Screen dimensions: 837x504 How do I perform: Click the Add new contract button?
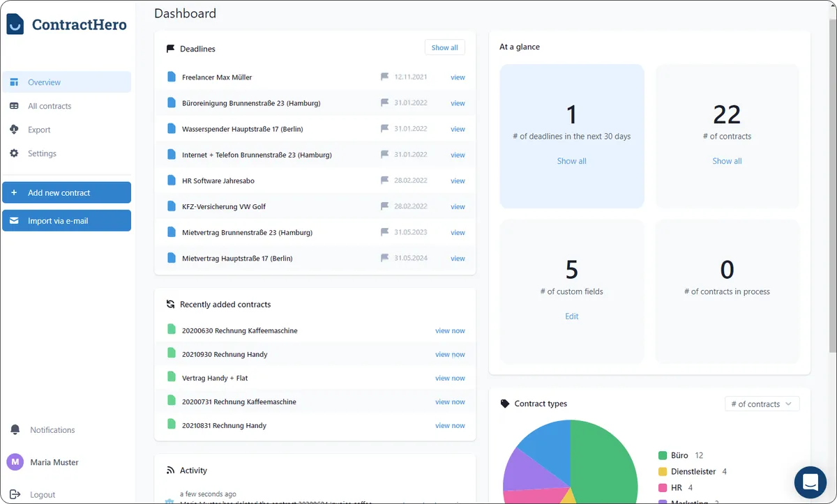pos(66,192)
